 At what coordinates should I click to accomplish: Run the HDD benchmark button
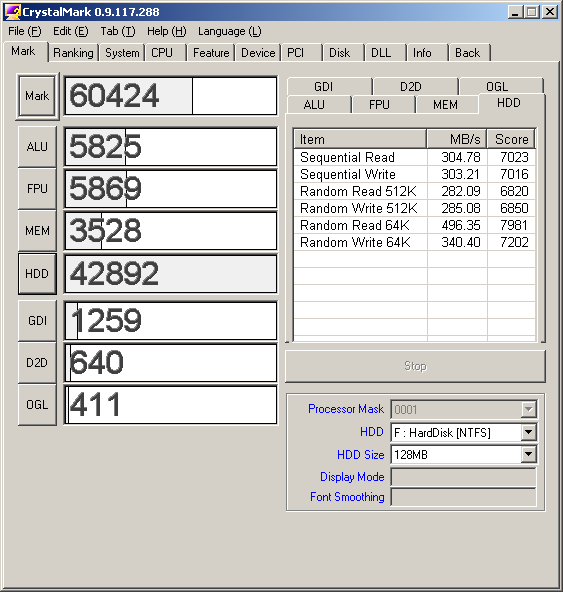37,273
